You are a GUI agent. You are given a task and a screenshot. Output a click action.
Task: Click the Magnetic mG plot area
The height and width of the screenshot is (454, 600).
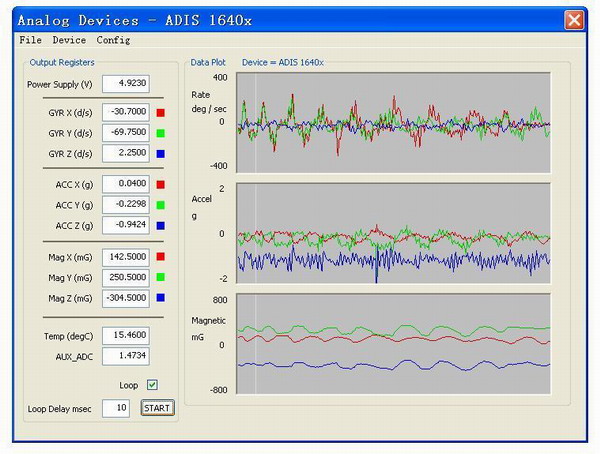coord(394,344)
